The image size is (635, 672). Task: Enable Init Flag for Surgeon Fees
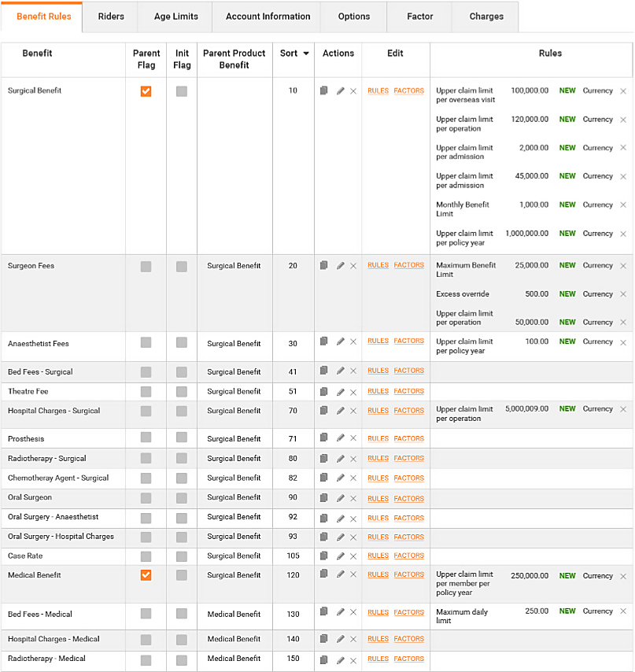pos(182,267)
